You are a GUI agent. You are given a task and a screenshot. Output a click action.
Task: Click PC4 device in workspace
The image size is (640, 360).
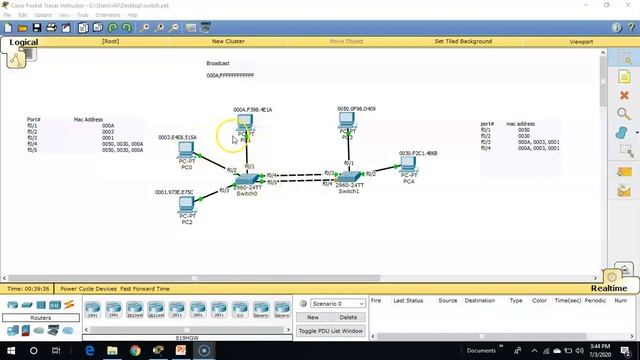(x=408, y=165)
